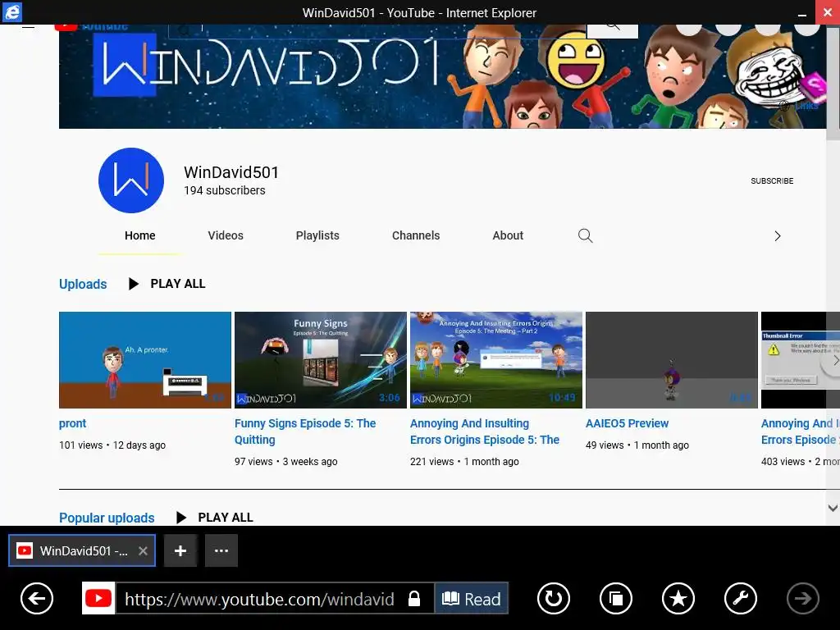
Task: Open 'Funny Signs Episode 5: The Quitting' title
Action: 305,431
